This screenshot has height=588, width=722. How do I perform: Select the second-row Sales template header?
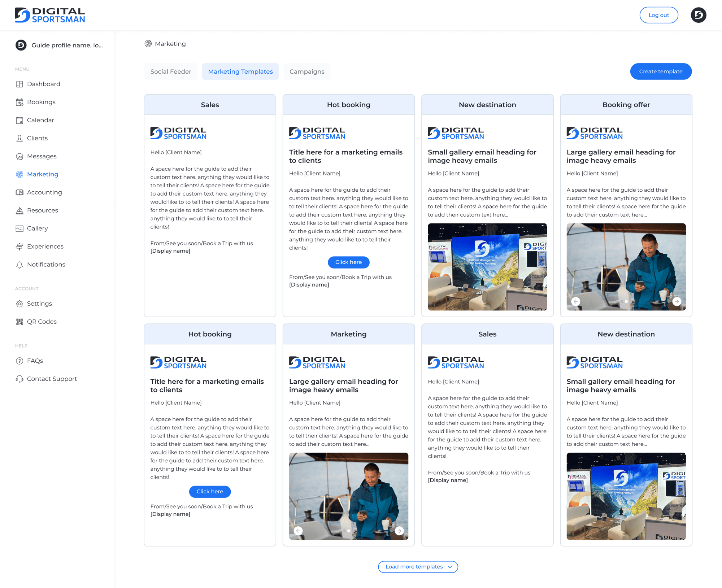click(487, 334)
